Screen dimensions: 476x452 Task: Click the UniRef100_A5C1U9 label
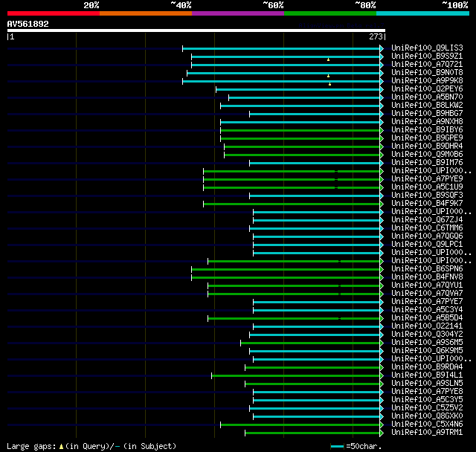coord(427,187)
